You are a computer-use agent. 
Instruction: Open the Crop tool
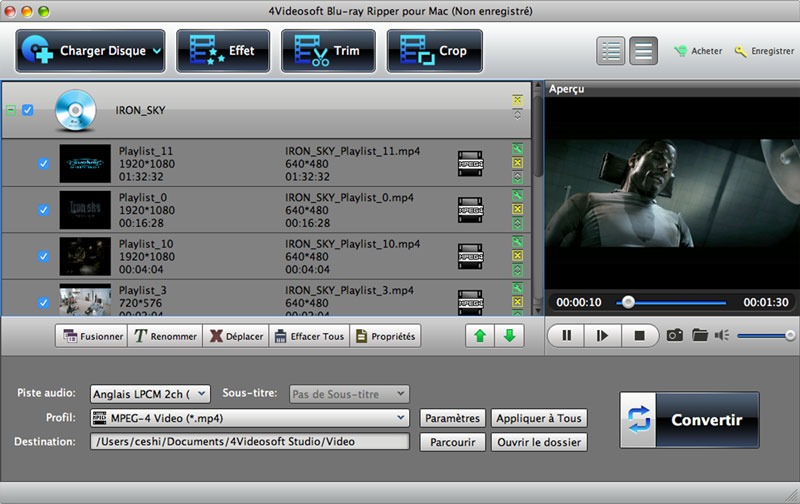[x=433, y=51]
